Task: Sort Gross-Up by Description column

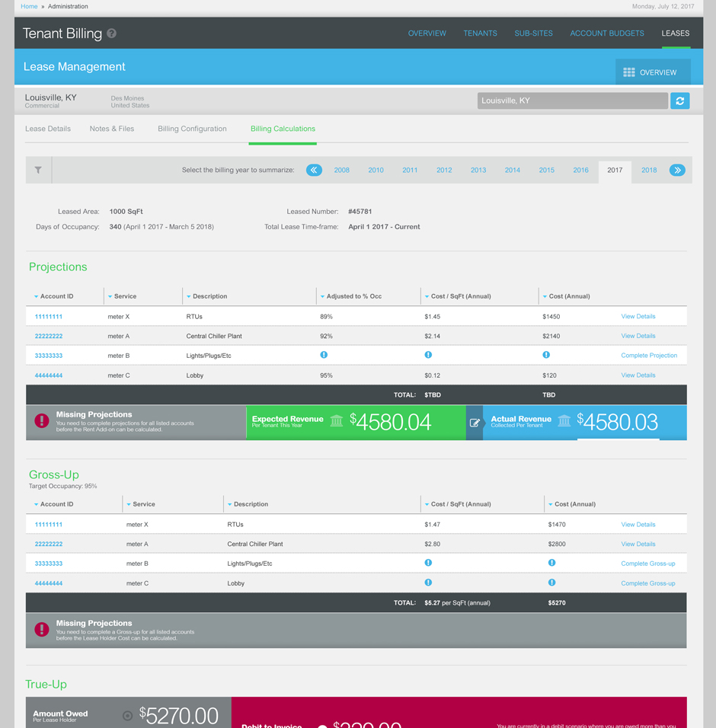Action: (248, 504)
